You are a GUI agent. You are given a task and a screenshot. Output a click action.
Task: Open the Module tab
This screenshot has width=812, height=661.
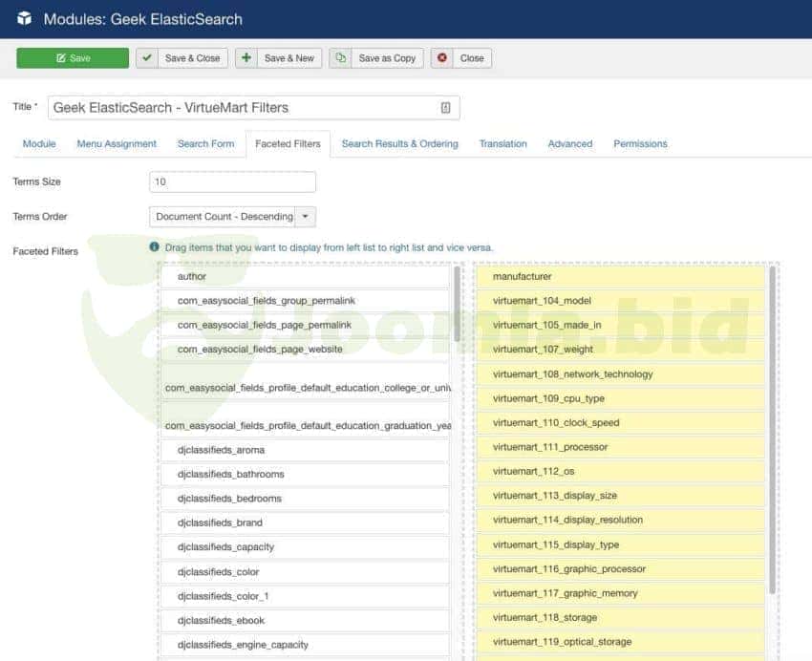click(x=39, y=144)
